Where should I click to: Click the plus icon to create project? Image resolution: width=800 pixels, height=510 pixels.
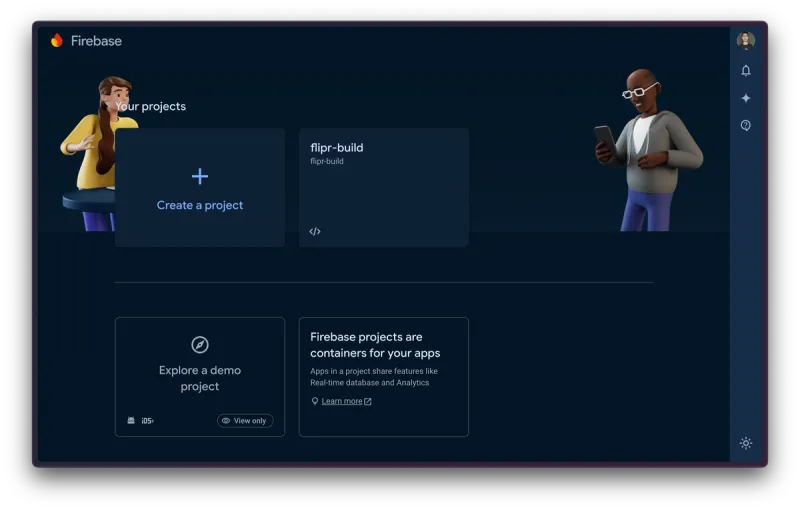click(200, 176)
